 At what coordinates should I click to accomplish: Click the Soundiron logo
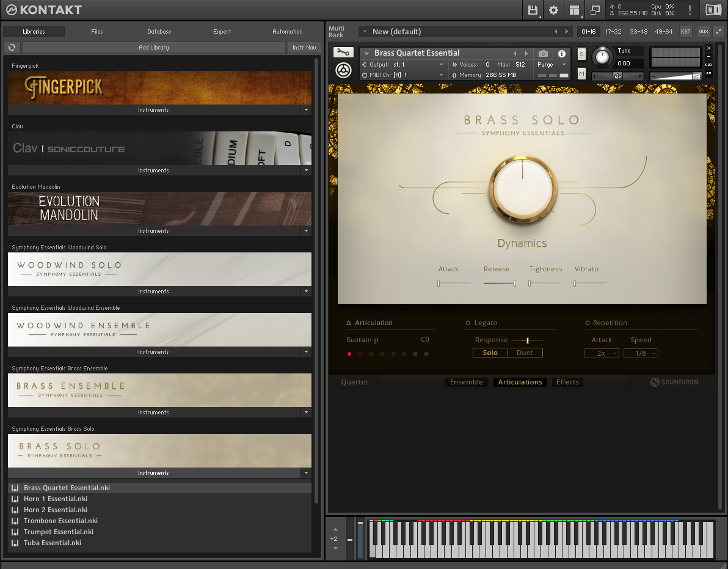click(x=674, y=382)
